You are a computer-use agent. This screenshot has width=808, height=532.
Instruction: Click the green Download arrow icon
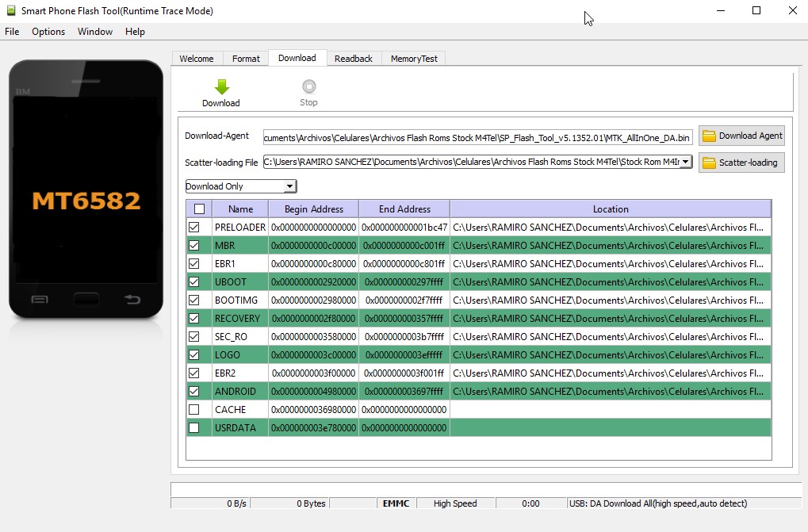[221, 84]
